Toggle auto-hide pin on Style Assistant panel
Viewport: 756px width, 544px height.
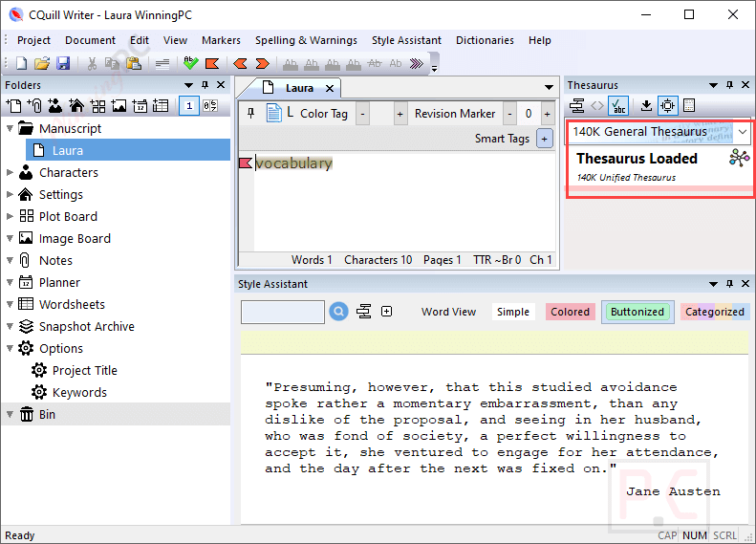coord(729,284)
